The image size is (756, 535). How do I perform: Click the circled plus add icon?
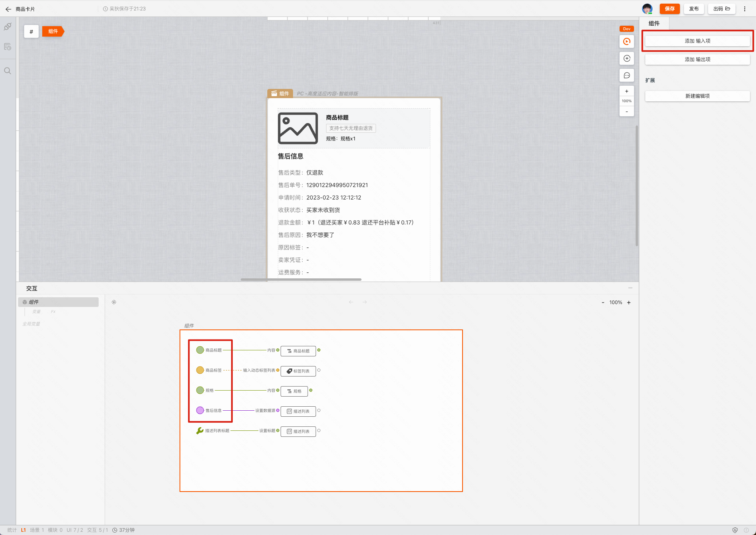click(x=627, y=58)
